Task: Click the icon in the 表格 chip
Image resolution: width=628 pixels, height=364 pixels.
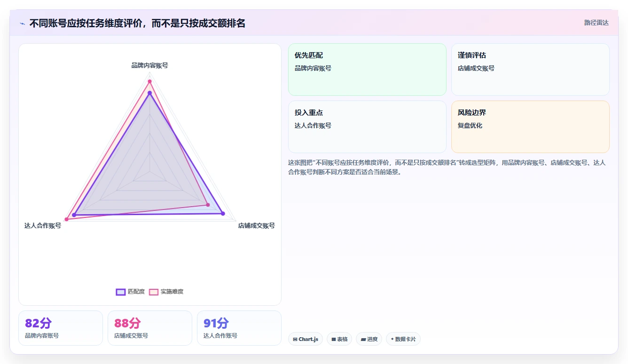Action: 334,339
